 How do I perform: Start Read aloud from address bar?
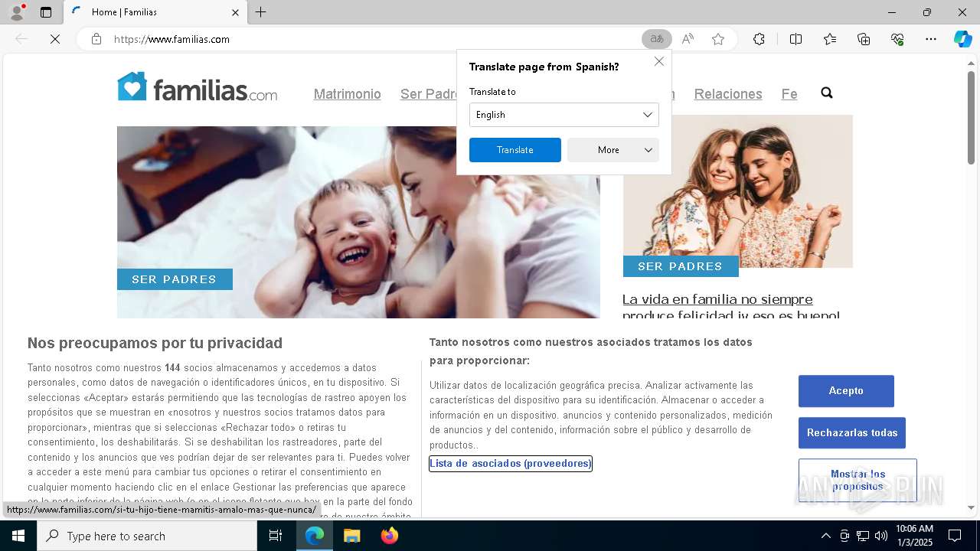point(688,39)
